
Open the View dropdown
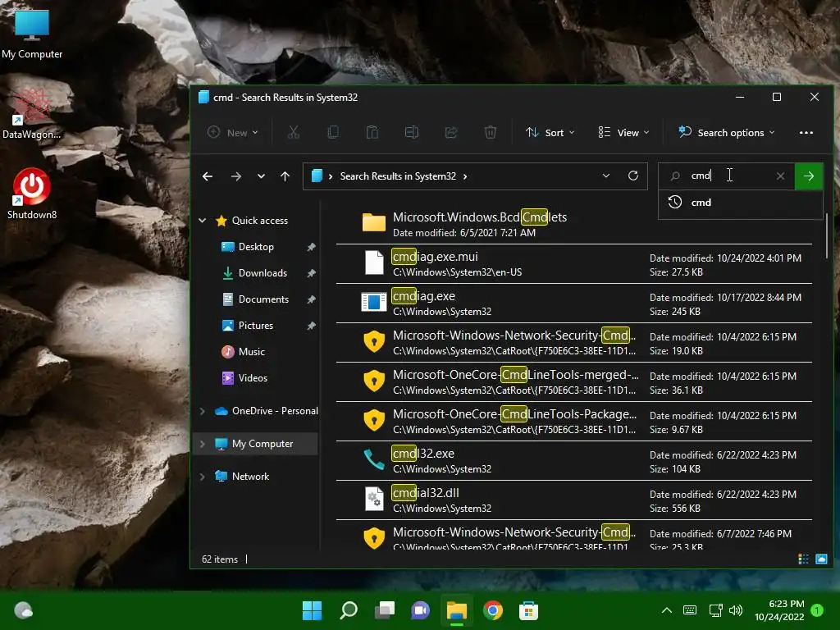(x=623, y=132)
